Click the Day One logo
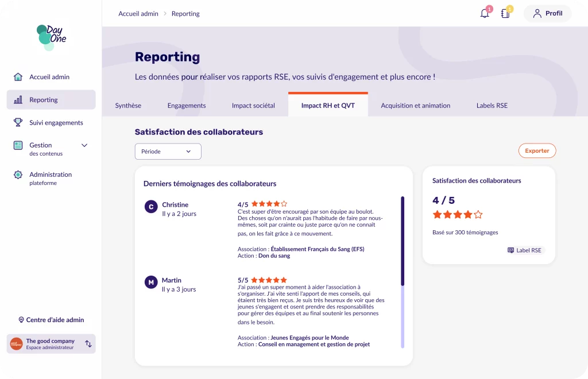The width and height of the screenshot is (588, 379). [51, 37]
